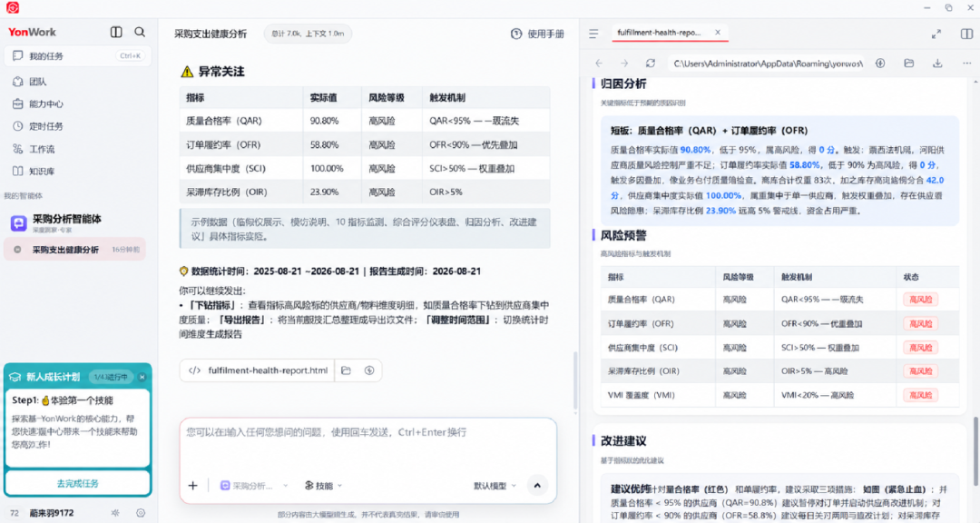
Task: Close the 新人成长计划 card
Action: click(x=142, y=377)
